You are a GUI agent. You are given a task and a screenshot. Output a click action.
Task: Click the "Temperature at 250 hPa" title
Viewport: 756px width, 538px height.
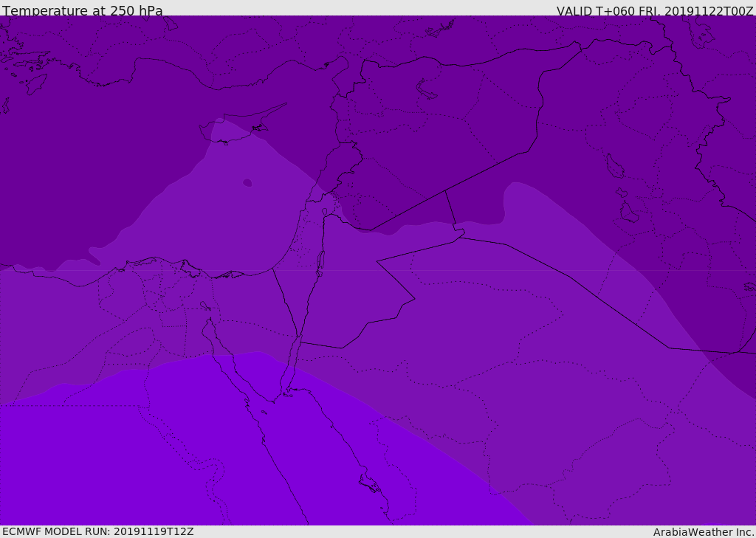[83, 10]
